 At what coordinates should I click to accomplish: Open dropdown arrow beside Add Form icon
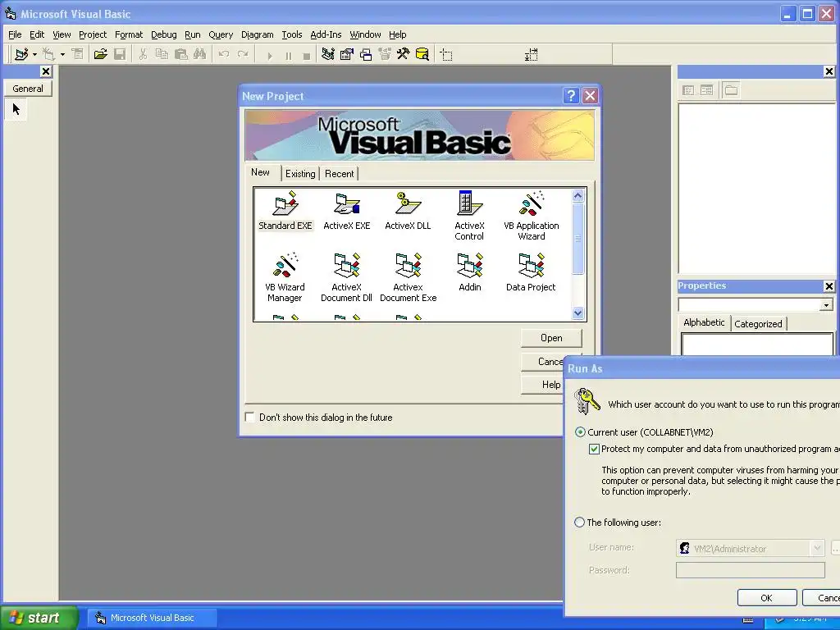[62, 55]
